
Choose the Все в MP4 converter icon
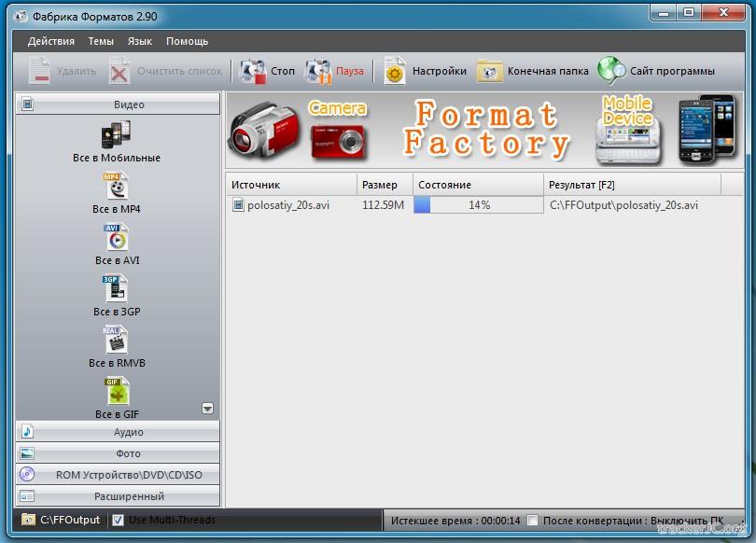(x=116, y=187)
